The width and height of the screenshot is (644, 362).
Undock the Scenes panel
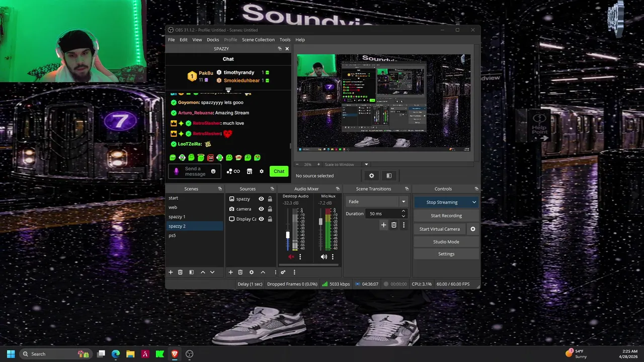(220, 189)
